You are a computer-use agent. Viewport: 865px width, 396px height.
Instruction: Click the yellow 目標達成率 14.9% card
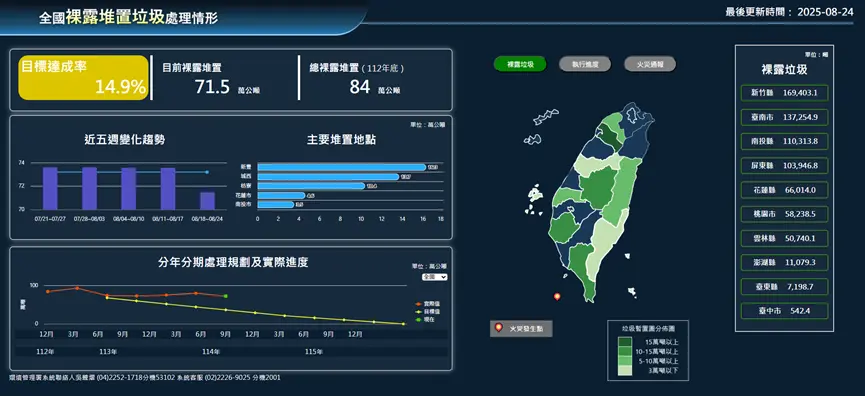84,78
